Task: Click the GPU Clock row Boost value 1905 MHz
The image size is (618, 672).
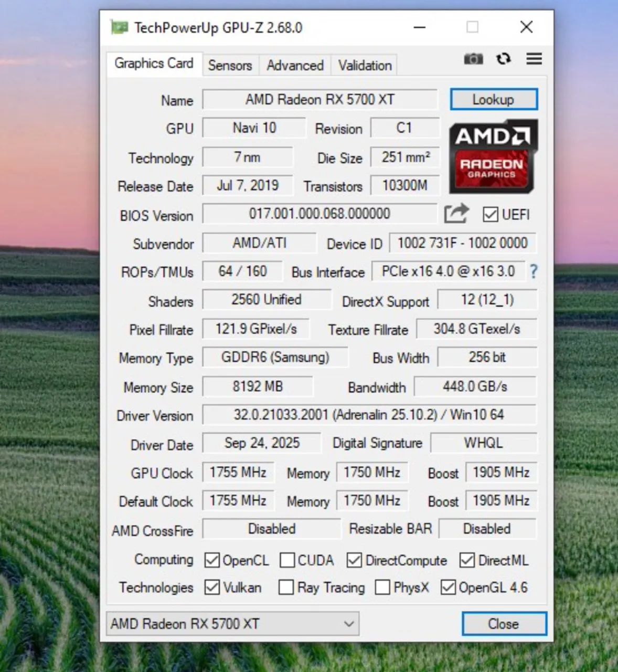Action: pos(501,472)
